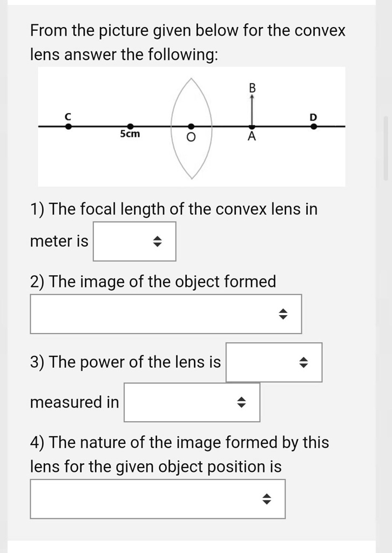Click point D on the principal axis
The image size is (392, 553).
click(x=313, y=124)
